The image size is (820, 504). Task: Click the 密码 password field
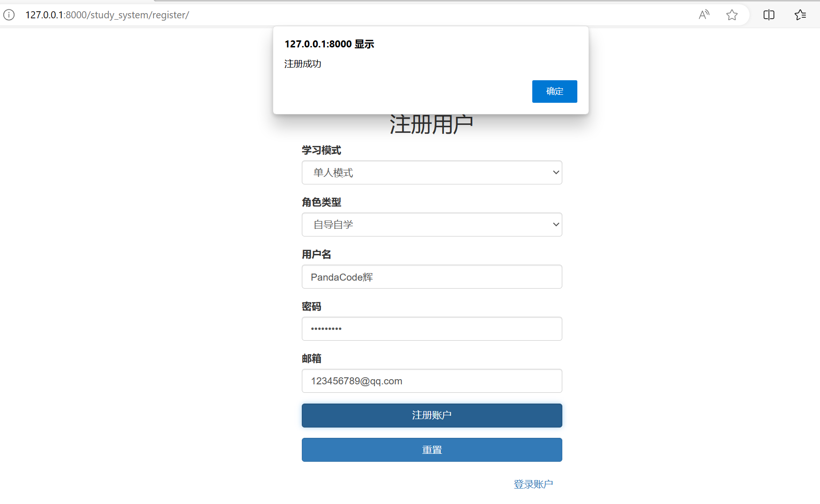coord(432,329)
